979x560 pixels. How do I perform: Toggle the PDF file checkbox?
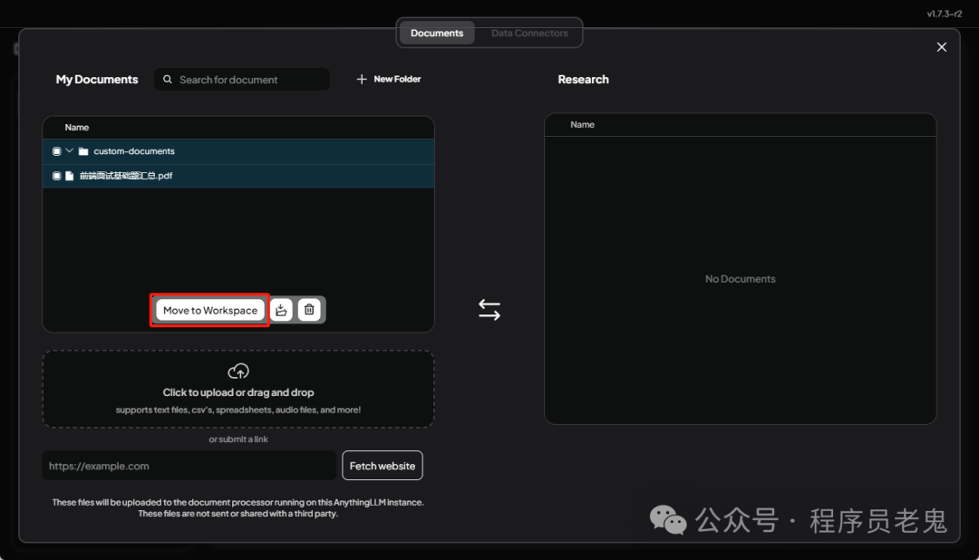point(57,176)
